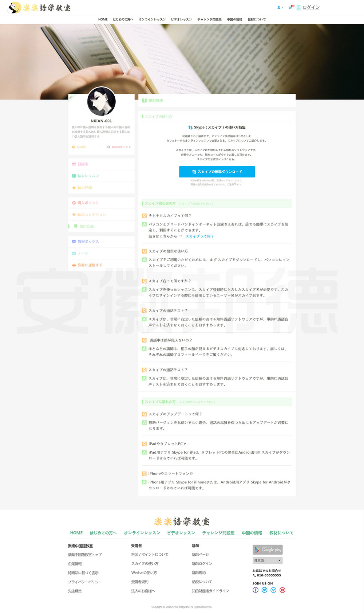Image resolution: width=364 pixels, height=614 pixels.
Task: Go to 購入ポイント in the sidebar
Action: click(x=88, y=203)
